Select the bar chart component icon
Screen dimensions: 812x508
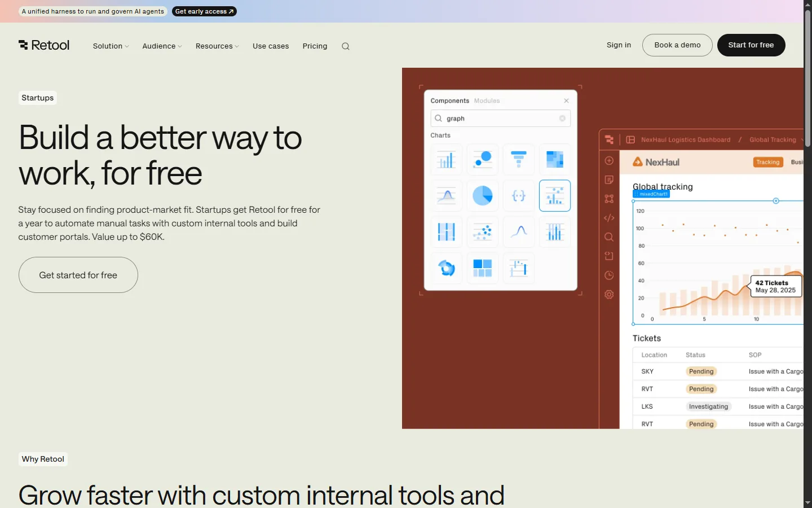[x=446, y=160]
